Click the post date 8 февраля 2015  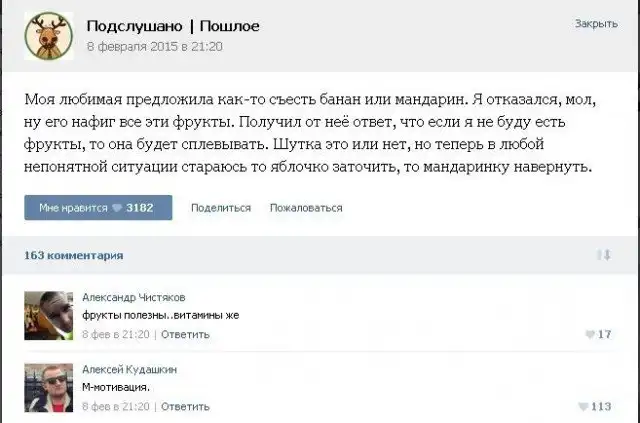154,46
